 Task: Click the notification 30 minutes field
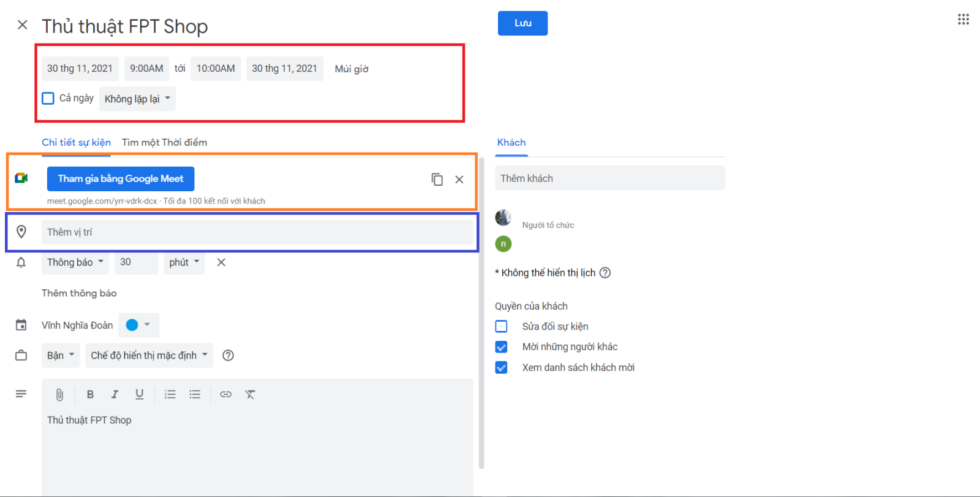tap(136, 262)
